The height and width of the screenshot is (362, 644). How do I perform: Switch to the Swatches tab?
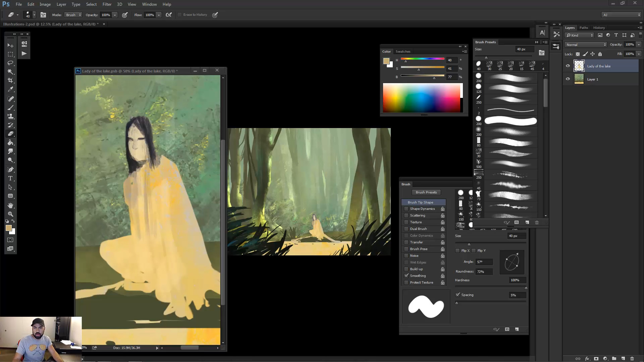tap(403, 52)
